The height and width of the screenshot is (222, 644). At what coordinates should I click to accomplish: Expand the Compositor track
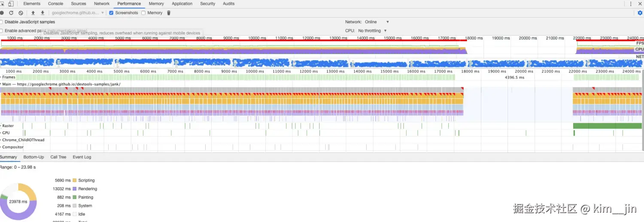[1, 147]
